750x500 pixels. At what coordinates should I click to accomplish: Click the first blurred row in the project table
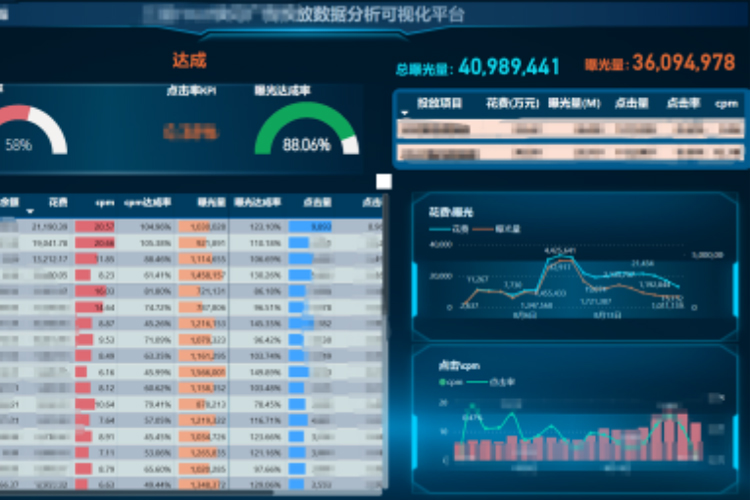point(570,129)
